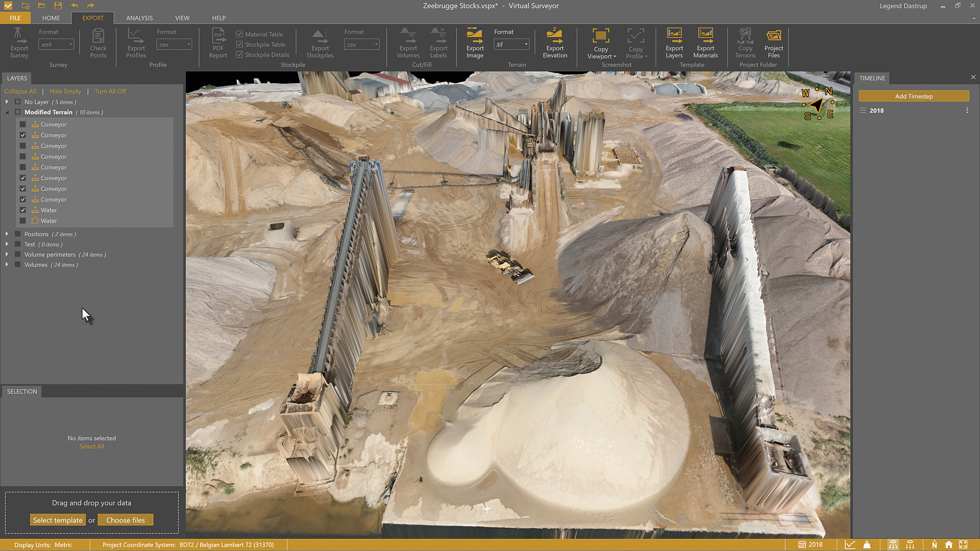Open the 2018 timestep options menu
Viewport: 980px width, 551px height.
coord(967,111)
